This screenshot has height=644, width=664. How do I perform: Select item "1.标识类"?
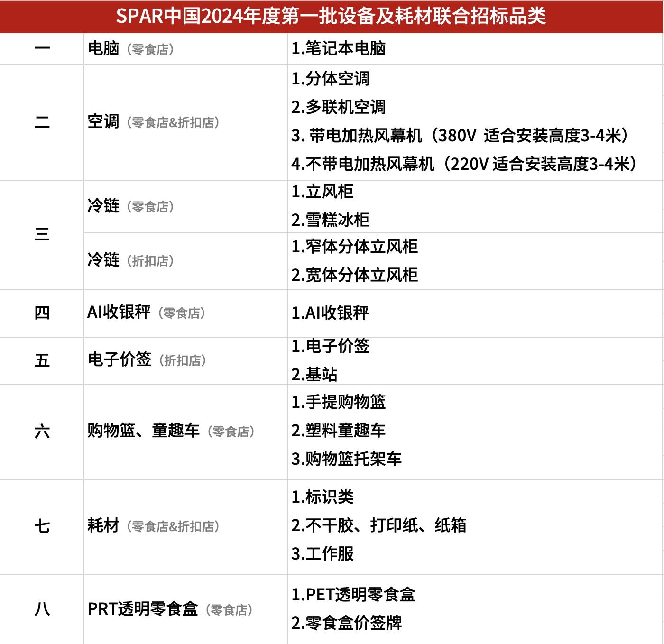click(323, 497)
